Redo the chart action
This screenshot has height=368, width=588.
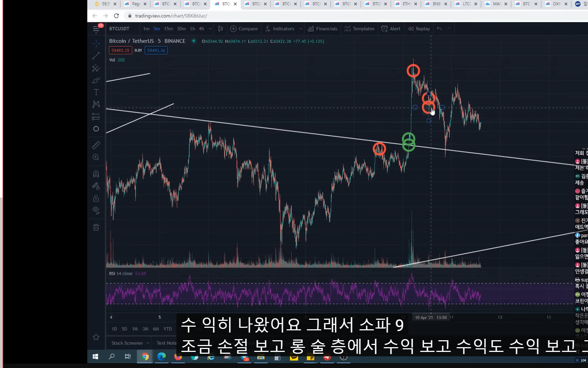[x=449, y=29]
